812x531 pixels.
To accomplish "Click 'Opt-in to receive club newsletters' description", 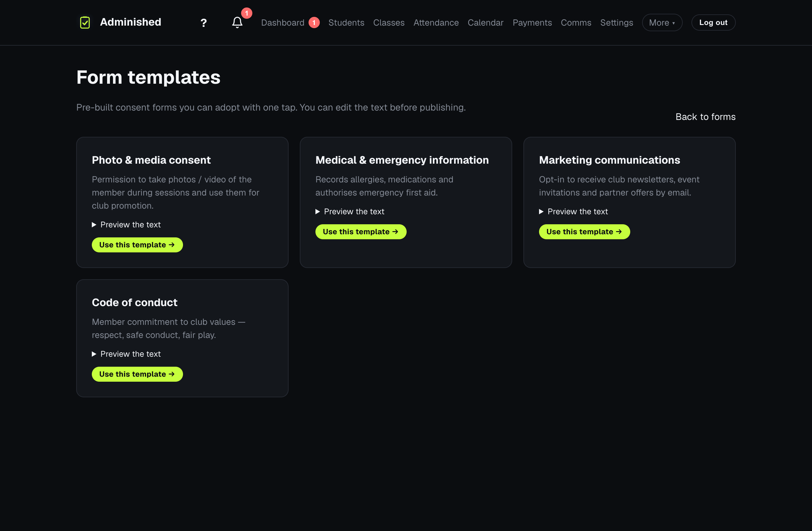I will tap(619, 186).
